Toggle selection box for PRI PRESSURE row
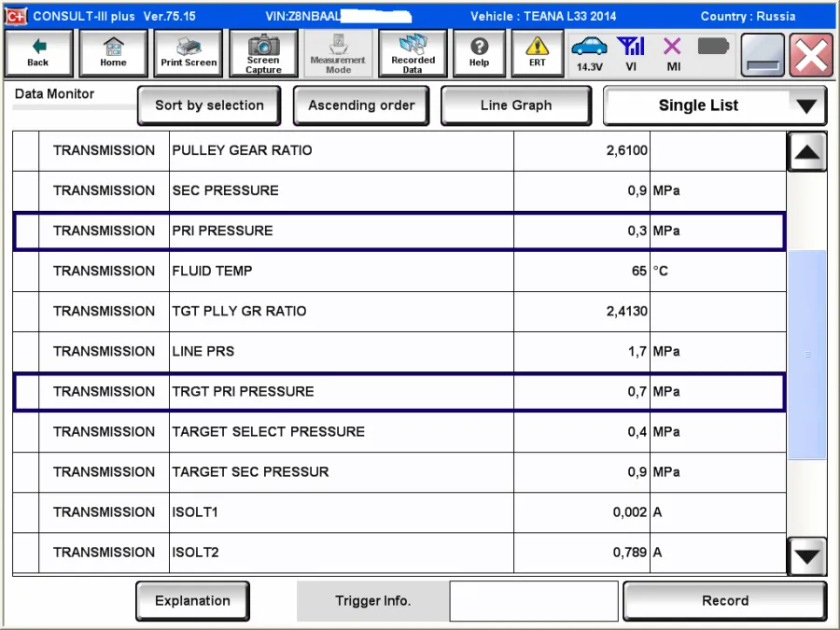The image size is (840, 630). pyautogui.click(x=26, y=231)
